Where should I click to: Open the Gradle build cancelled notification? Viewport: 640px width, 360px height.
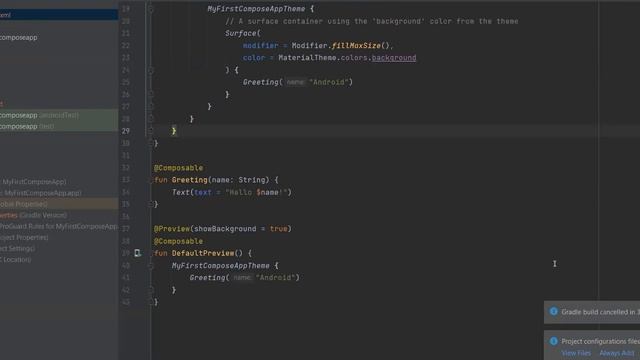[x=592, y=312]
